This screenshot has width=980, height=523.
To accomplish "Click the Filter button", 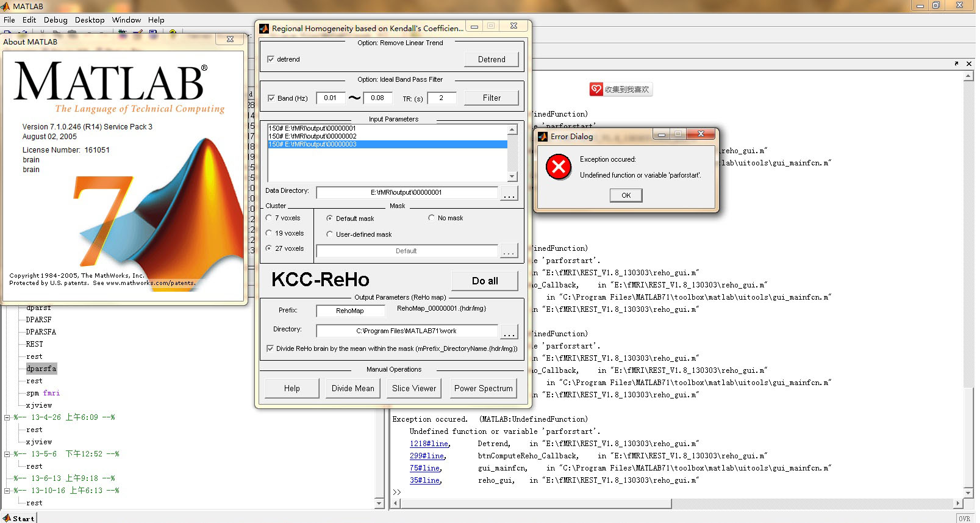I will coord(492,98).
